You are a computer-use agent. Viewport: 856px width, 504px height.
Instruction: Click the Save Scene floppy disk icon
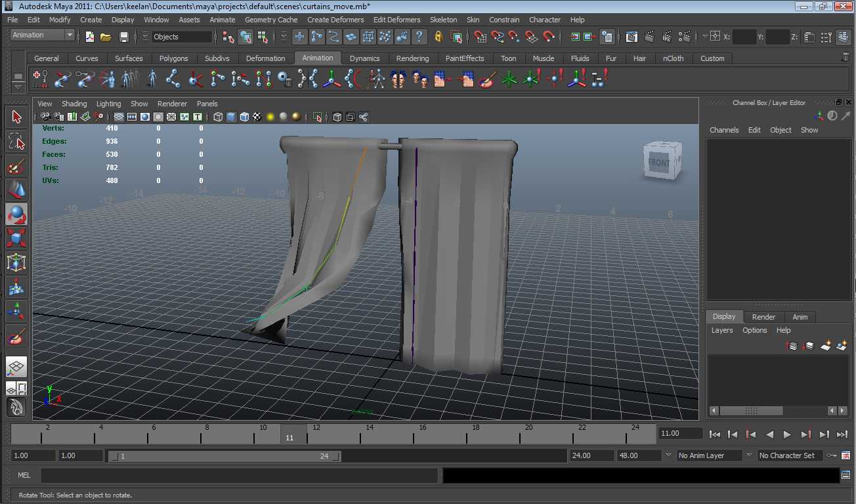pos(123,37)
